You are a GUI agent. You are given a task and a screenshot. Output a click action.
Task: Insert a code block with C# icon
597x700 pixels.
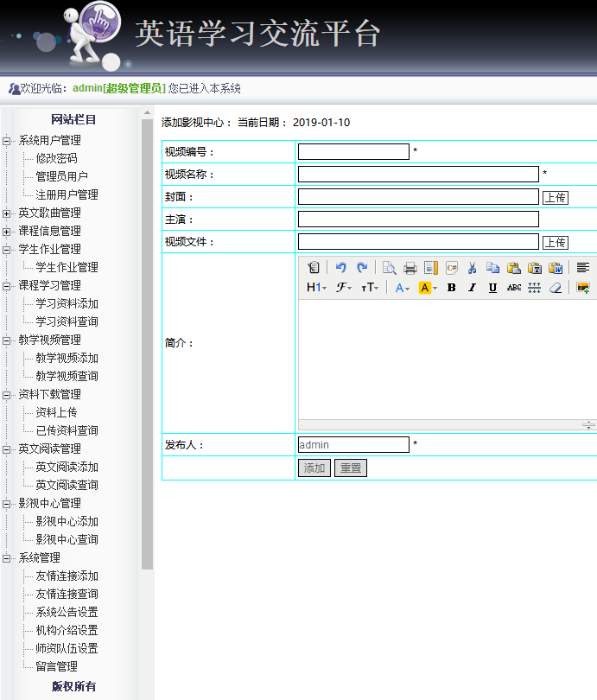click(452, 267)
